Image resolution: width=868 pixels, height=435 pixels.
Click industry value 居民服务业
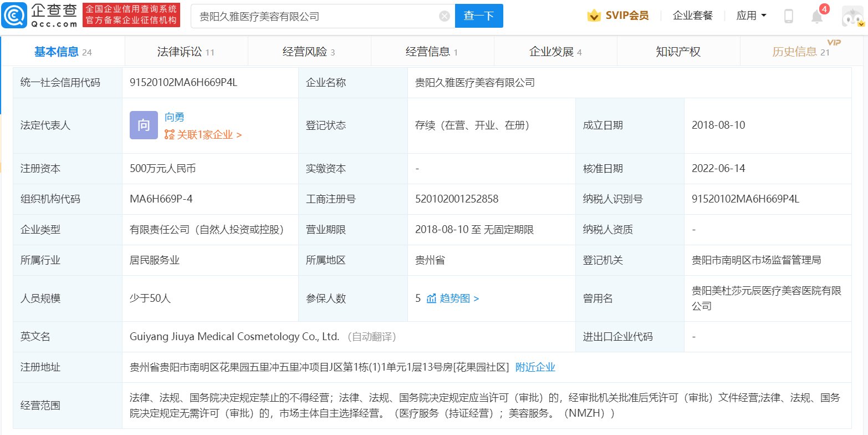click(x=155, y=260)
